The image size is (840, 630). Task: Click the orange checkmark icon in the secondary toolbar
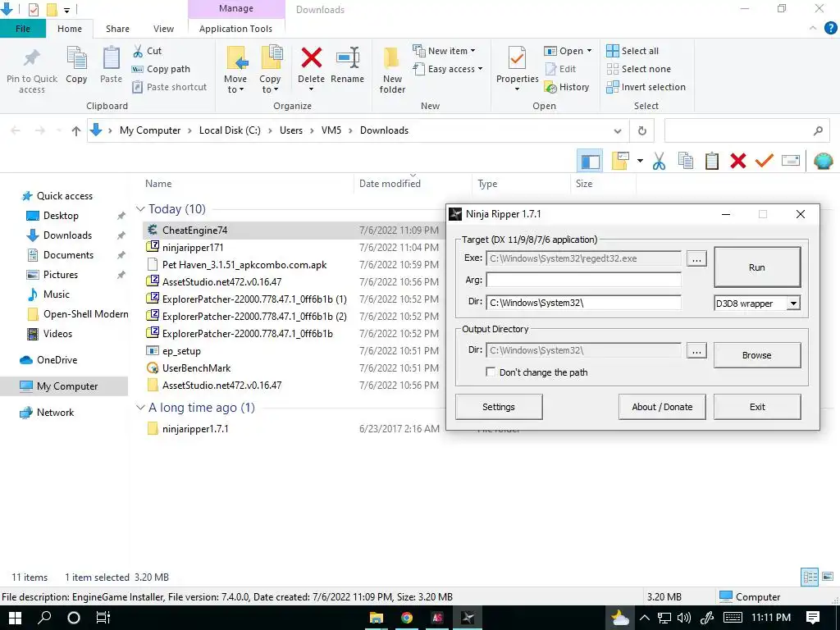(x=764, y=161)
